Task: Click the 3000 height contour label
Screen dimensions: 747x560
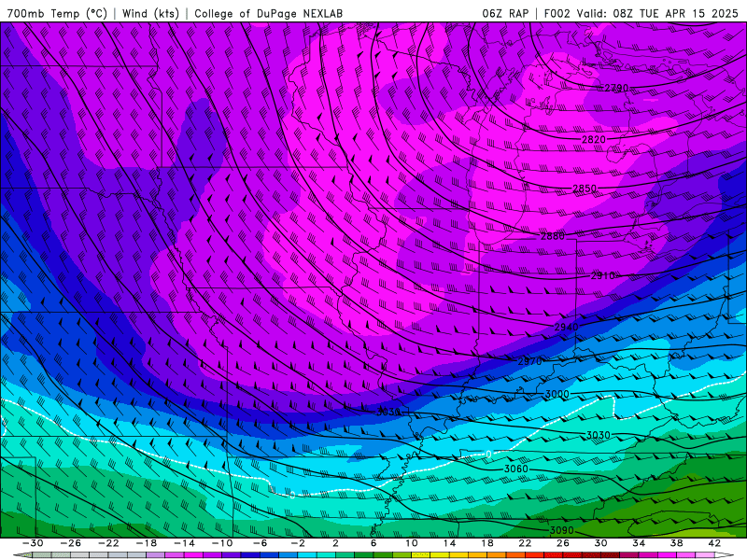Action: coord(557,394)
